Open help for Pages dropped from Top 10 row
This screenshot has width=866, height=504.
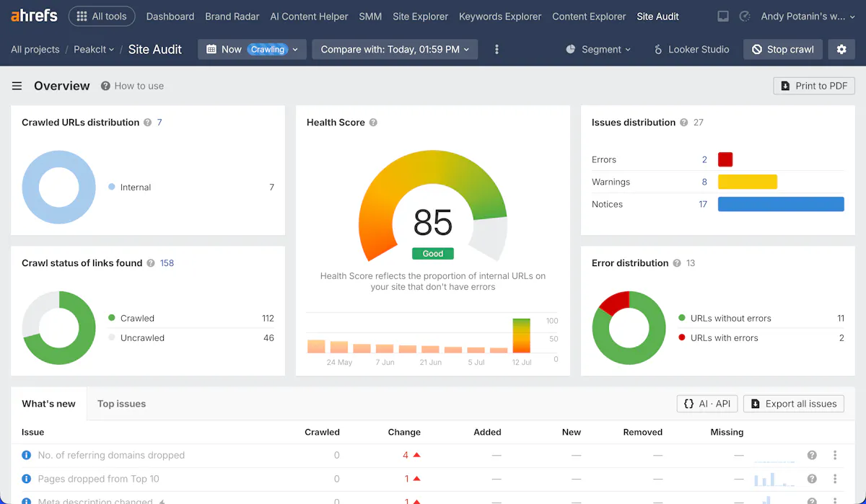pyautogui.click(x=812, y=479)
